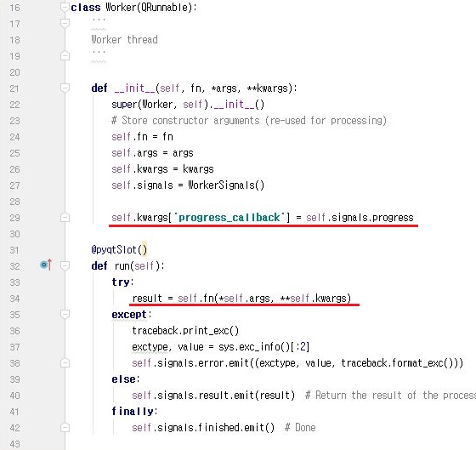Click the 'else' keyword
Image resolution: width=476 pixels, height=450 pixels.
(123, 379)
